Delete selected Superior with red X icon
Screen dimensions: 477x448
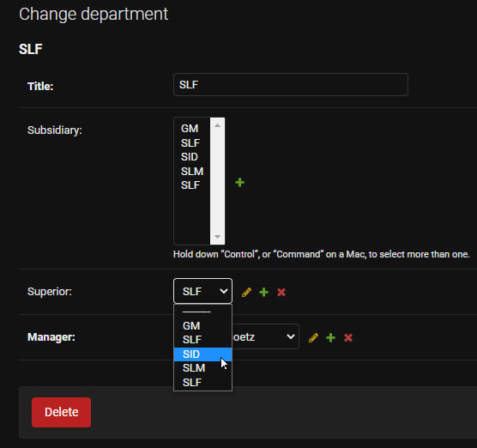[x=281, y=292]
